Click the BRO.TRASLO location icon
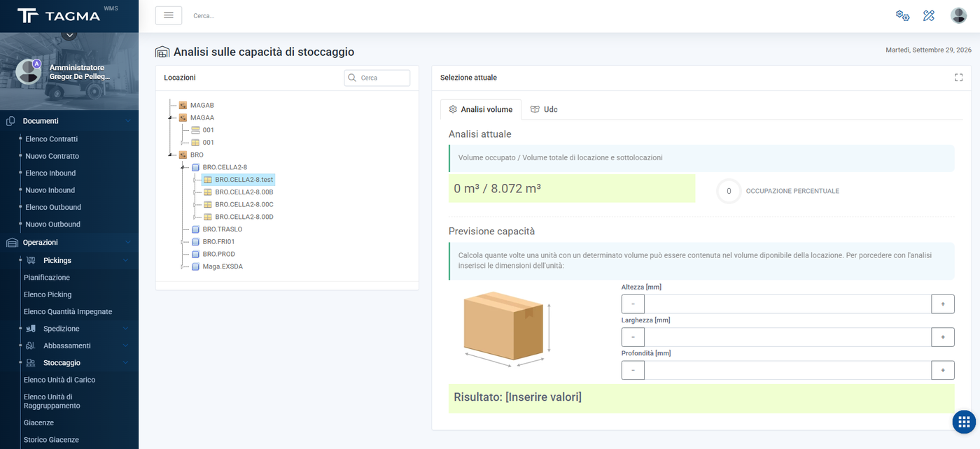Image resolution: width=980 pixels, height=449 pixels. click(195, 229)
